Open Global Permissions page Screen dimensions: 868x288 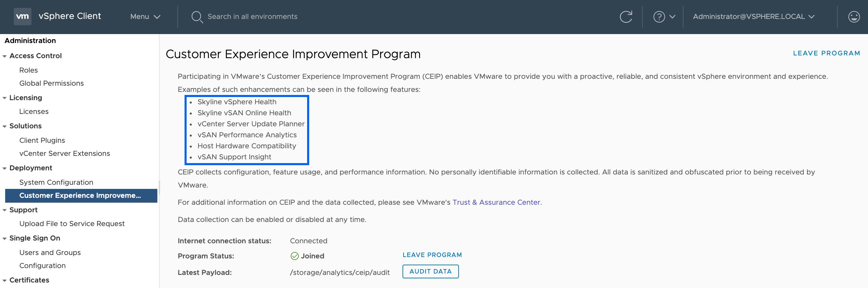pos(51,83)
